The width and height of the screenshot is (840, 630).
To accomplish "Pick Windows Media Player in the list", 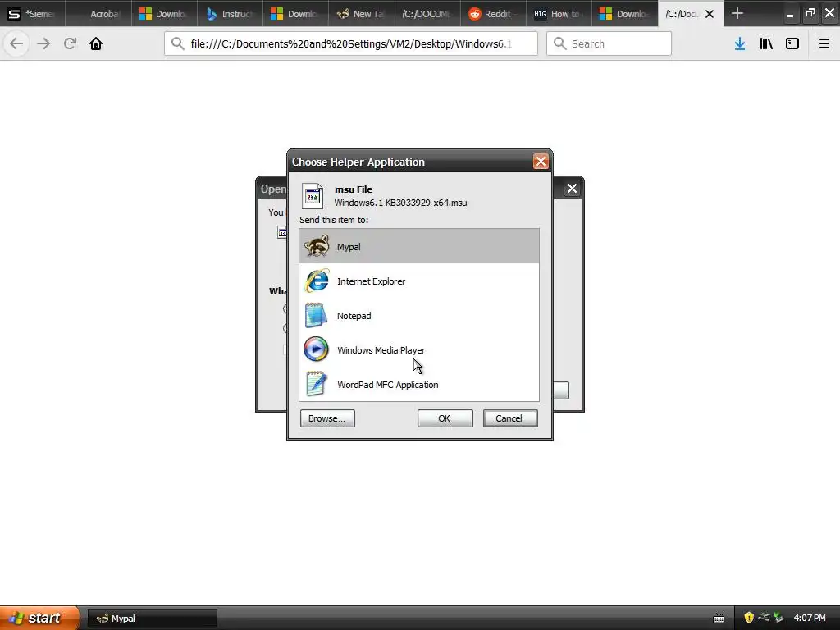I will point(419,349).
